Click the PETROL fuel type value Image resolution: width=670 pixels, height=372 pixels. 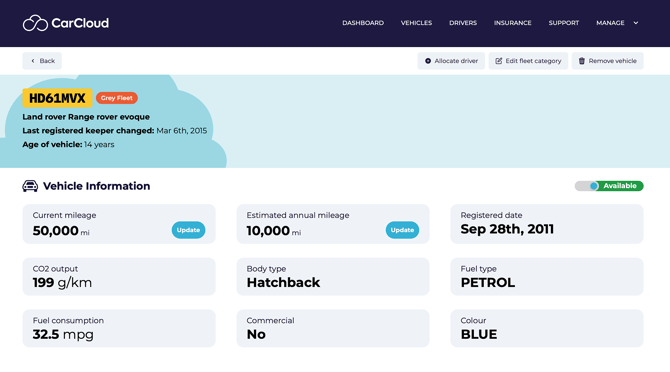click(x=488, y=283)
